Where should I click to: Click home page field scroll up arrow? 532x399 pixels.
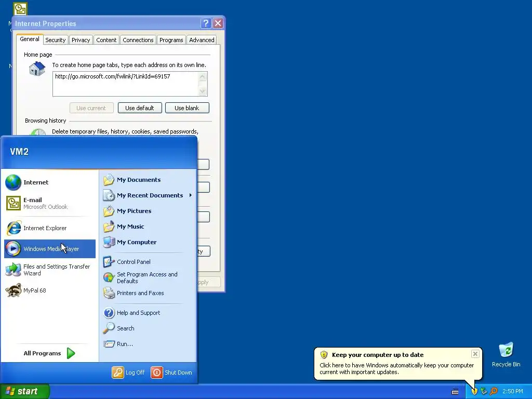pos(203,77)
